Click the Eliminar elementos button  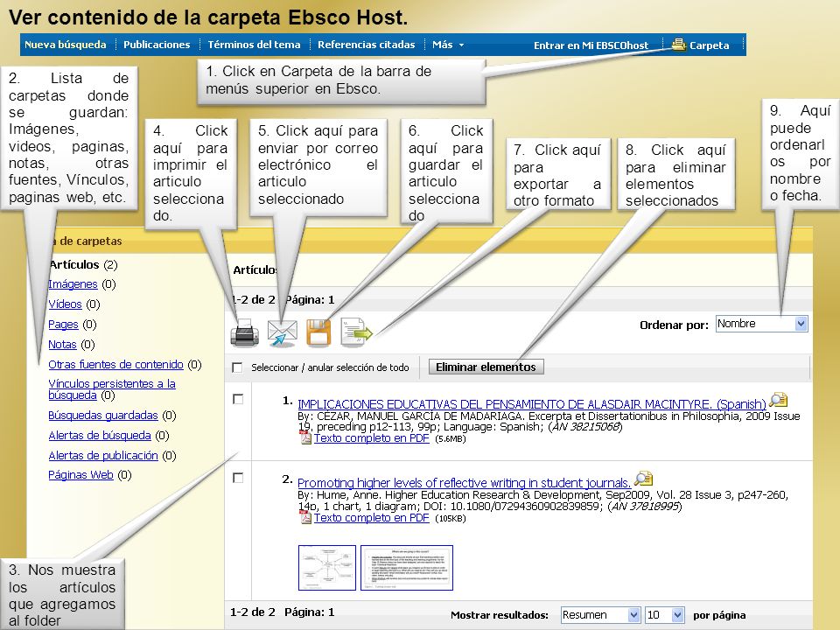(x=486, y=367)
